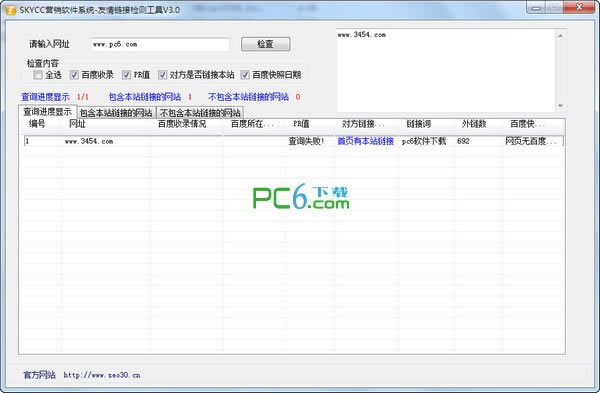Click inside the website list text area
The image size is (600, 393).
coord(446,70)
